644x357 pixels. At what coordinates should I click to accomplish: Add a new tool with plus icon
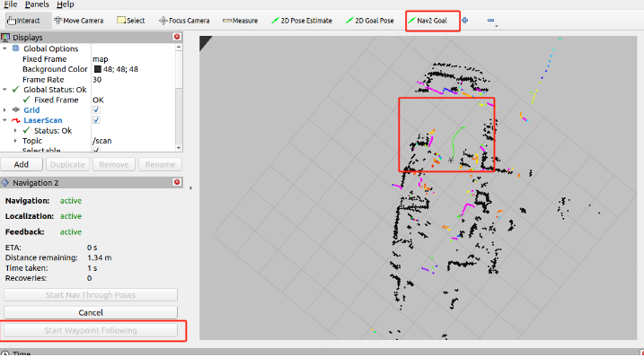(465, 20)
